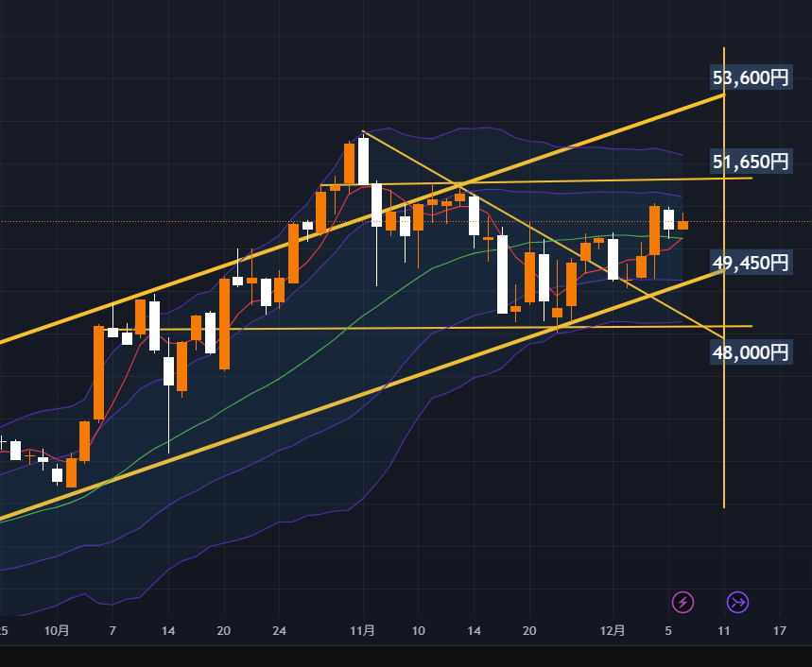
Task: Click the 12月 date axis label
Action: click(613, 631)
